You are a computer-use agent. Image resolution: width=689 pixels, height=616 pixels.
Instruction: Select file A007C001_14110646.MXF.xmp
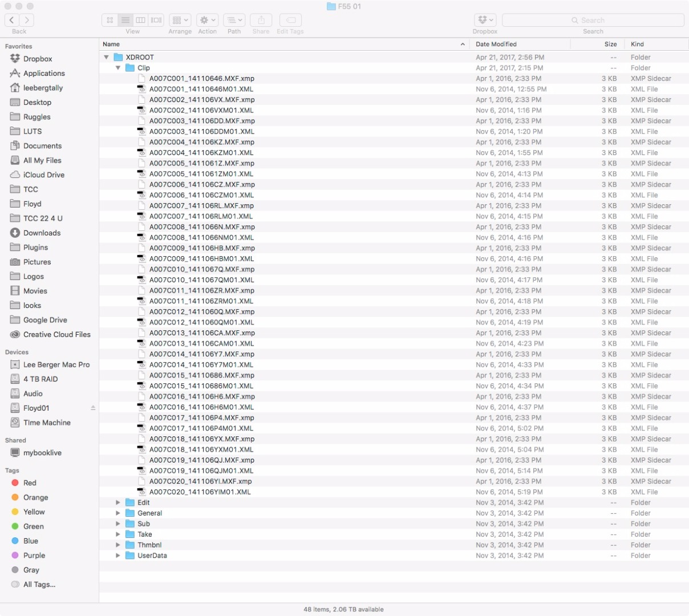pos(202,78)
